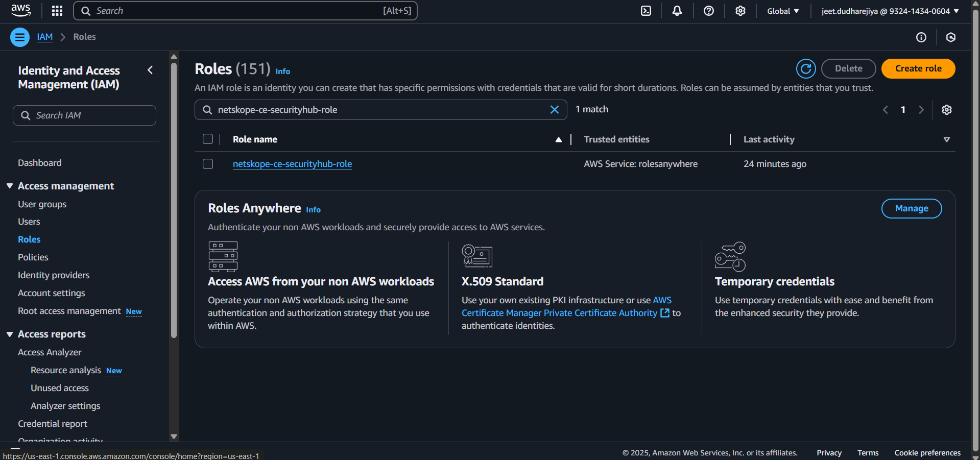
Task: Click the Delete button
Action: click(x=849, y=68)
